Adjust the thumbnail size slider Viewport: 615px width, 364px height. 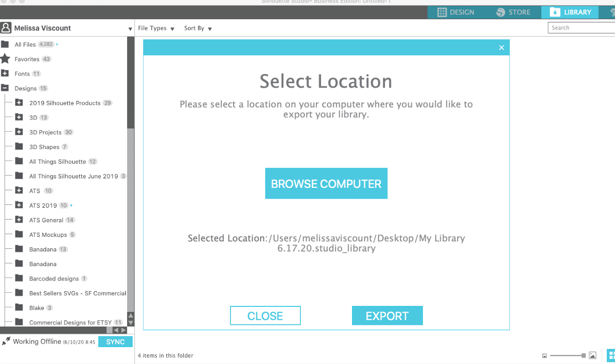point(567,355)
